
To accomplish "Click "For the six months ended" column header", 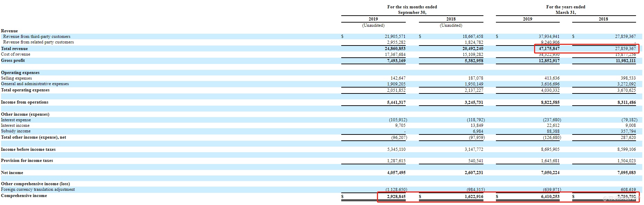I will tap(412, 7).
